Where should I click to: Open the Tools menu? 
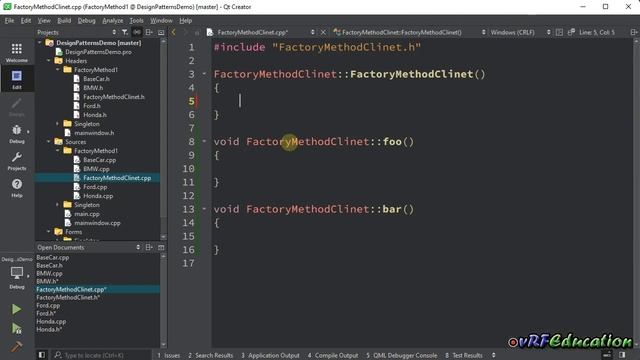136,20
